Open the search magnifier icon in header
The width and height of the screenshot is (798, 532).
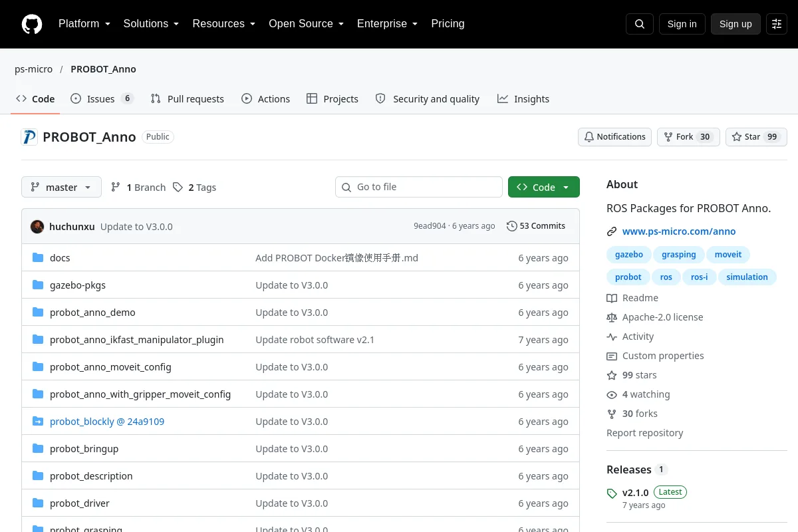tap(640, 24)
